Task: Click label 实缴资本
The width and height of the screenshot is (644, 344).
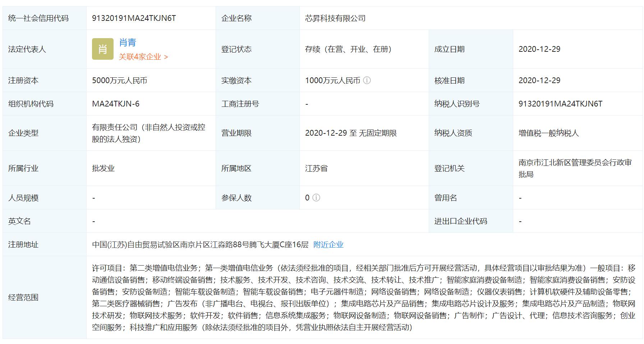Action: pyautogui.click(x=236, y=81)
